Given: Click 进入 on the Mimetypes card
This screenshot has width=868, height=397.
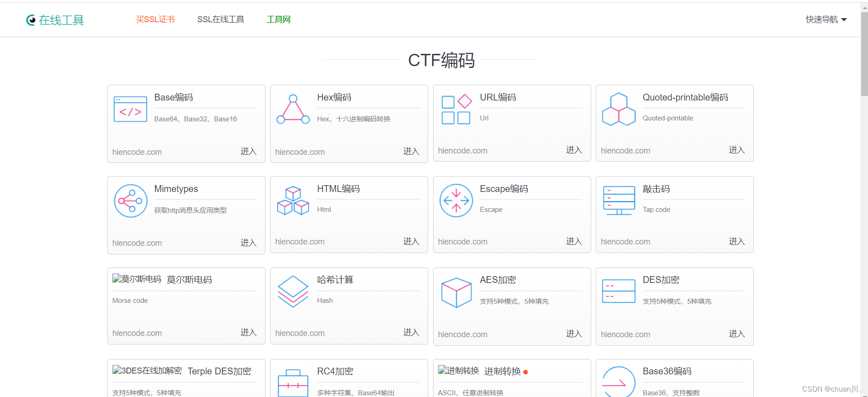Looking at the screenshot, I should tap(248, 243).
